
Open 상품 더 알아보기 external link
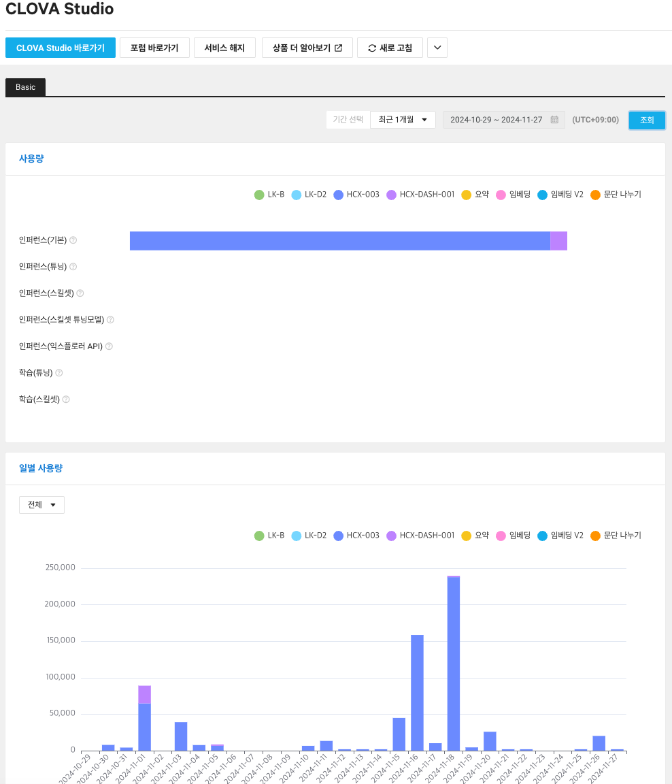point(307,48)
